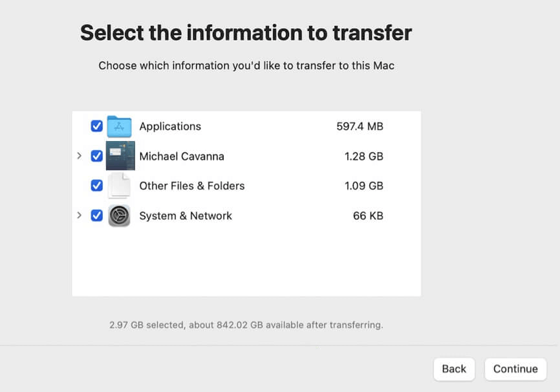Expand the System & Network disclosure chevron
Image resolution: width=560 pixels, height=392 pixels.
[79, 215]
